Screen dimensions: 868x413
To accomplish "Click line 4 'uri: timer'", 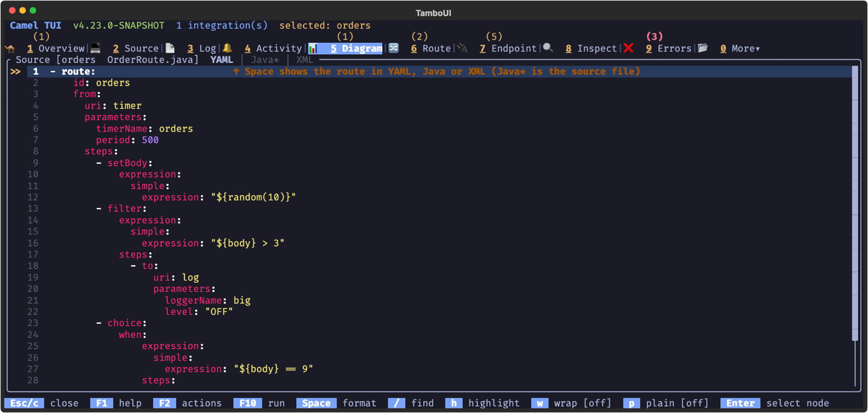I will tap(113, 106).
